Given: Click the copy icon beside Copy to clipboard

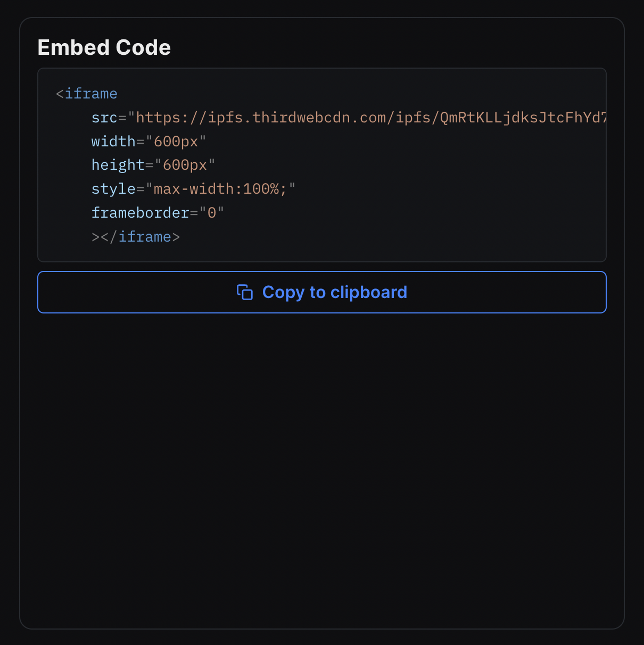Looking at the screenshot, I should (x=245, y=292).
